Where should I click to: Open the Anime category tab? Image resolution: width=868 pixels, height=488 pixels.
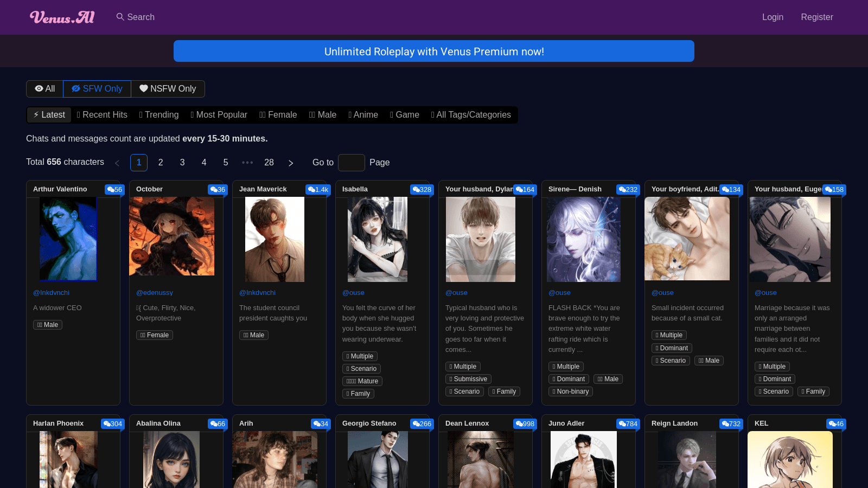[x=363, y=115]
